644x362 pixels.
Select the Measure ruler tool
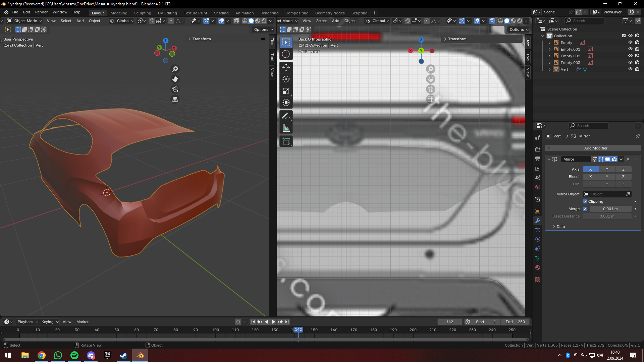(x=286, y=128)
